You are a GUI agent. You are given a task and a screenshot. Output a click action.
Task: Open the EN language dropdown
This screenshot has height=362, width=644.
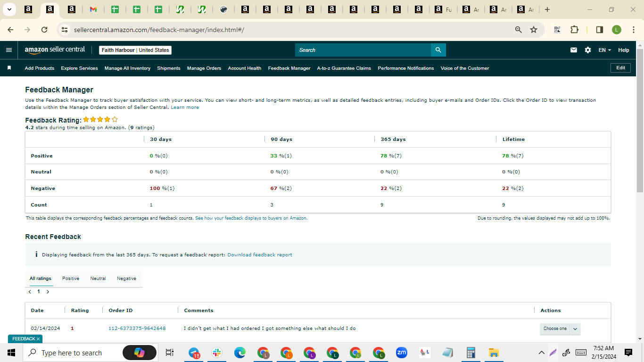605,50
